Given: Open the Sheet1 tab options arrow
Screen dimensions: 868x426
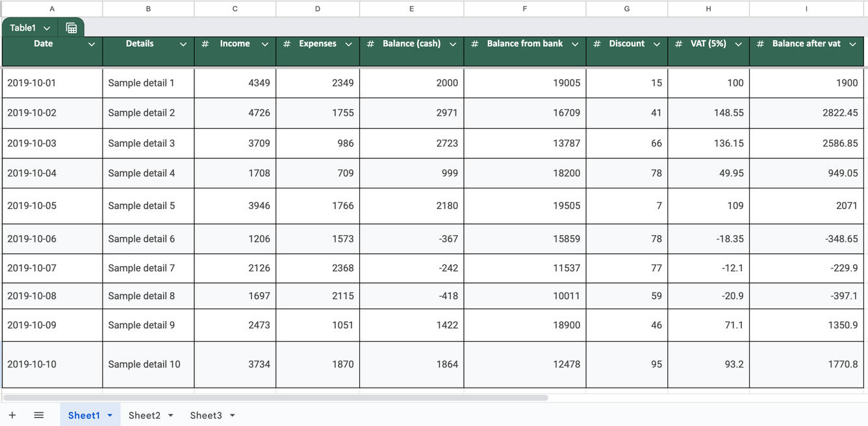Looking at the screenshot, I should point(110,416).
